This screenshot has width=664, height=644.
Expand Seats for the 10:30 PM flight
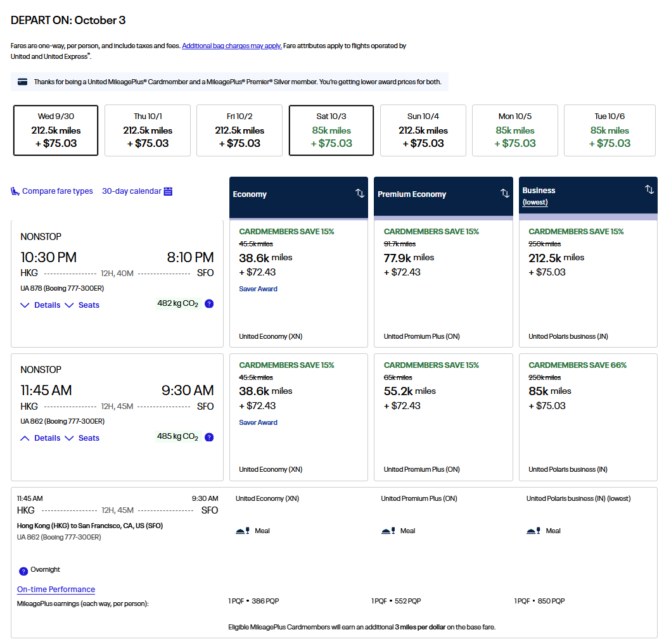point(82,305)
